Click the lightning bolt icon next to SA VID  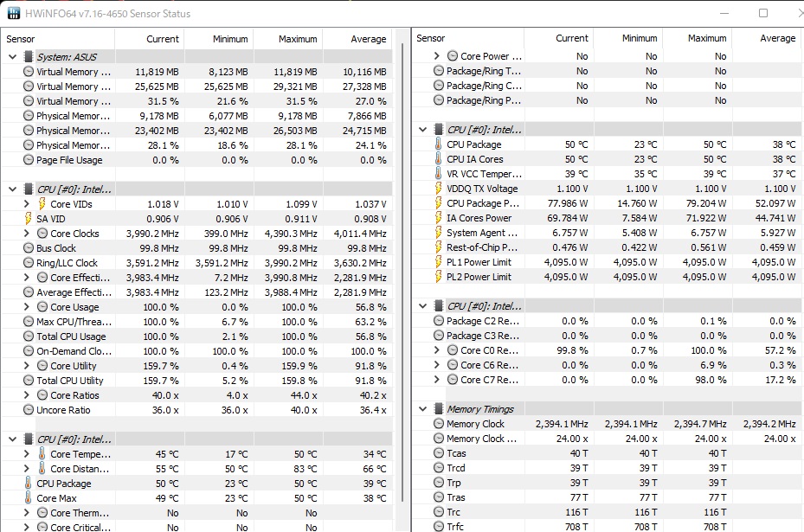point(29,219)
